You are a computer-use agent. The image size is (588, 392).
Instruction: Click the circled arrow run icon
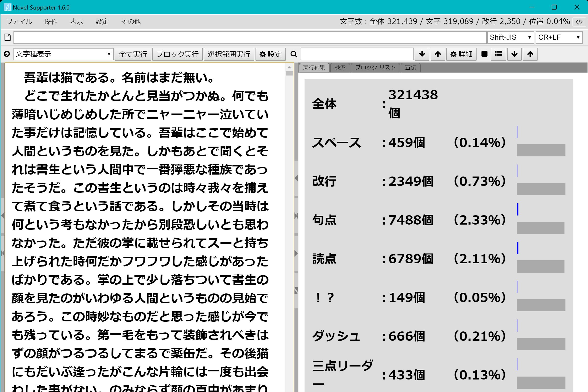tap(7, 54)
